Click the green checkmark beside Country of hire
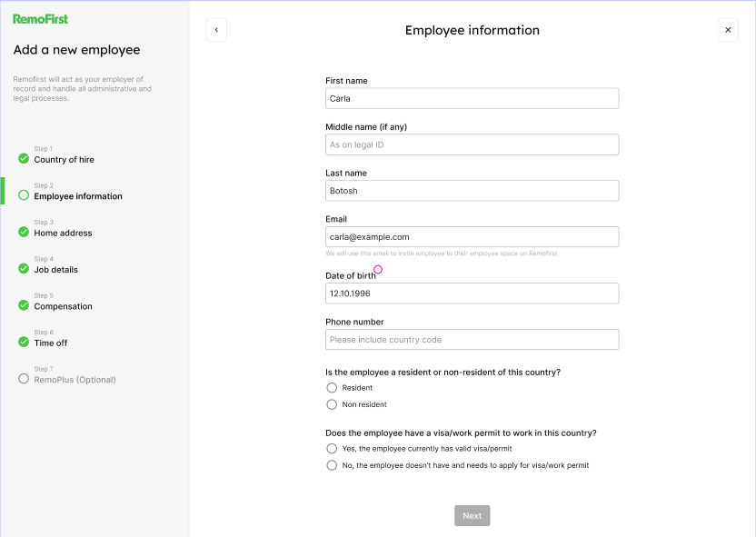Screen dimensions: 756x537 24,158
